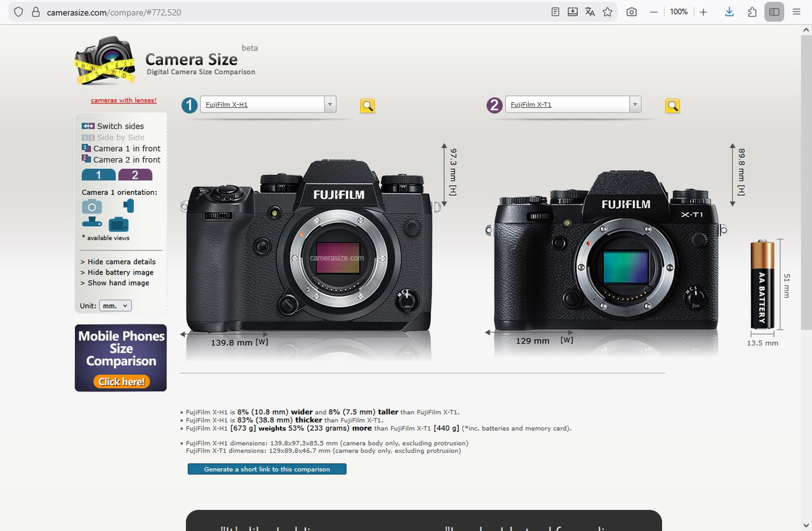Click the 129 mm width label

(545, 340)
